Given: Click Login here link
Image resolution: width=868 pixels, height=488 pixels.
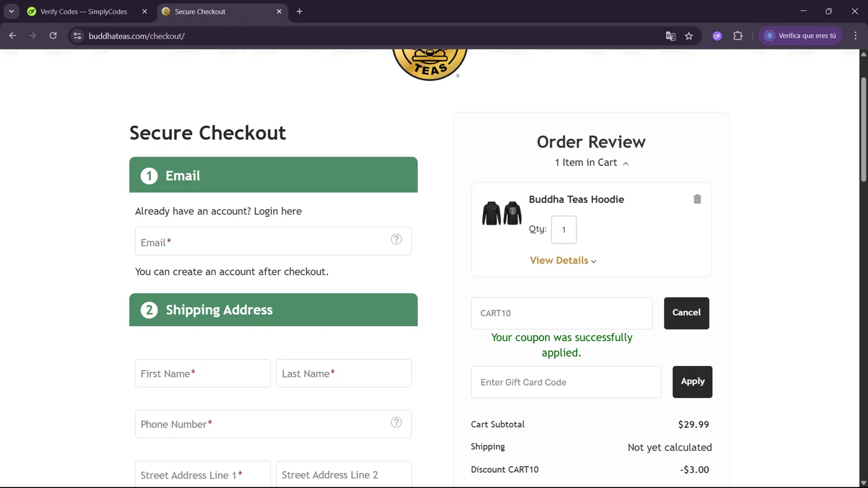Looking at the screenshot, I should (278, 211).
